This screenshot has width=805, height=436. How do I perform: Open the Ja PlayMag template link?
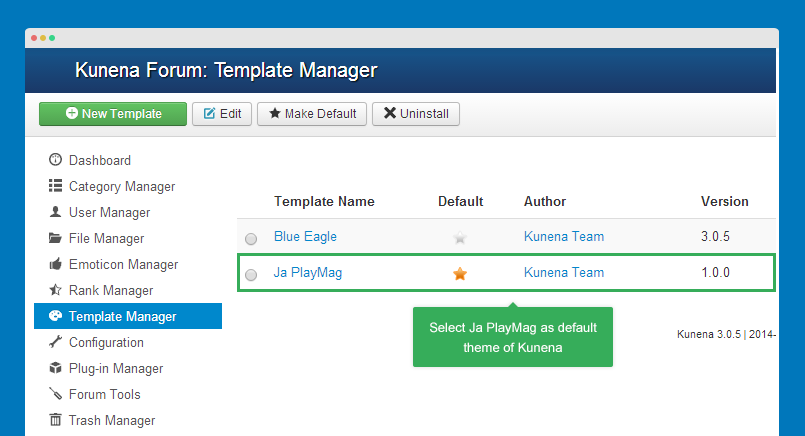click(x=308, y=273)
